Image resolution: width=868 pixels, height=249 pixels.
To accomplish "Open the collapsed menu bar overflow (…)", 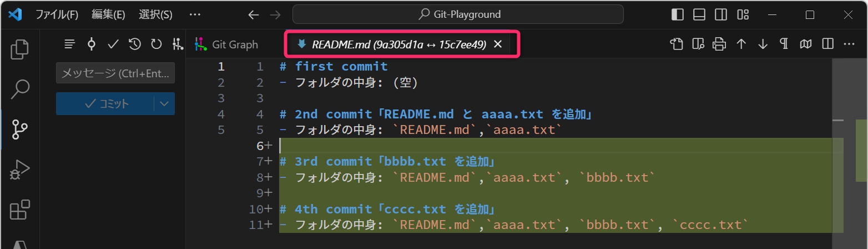I will pos(195,14).
